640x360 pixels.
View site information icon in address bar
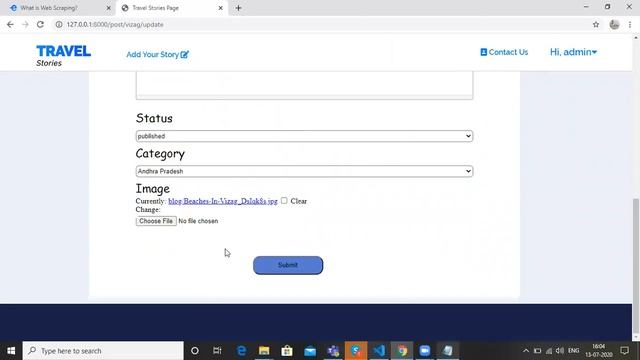point(59,24)
